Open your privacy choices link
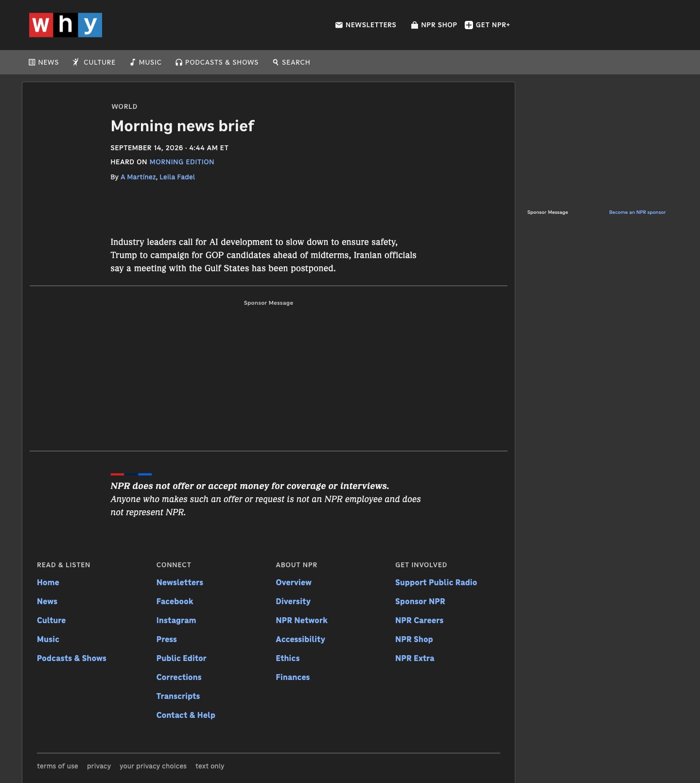 click(x=153, y=766)
